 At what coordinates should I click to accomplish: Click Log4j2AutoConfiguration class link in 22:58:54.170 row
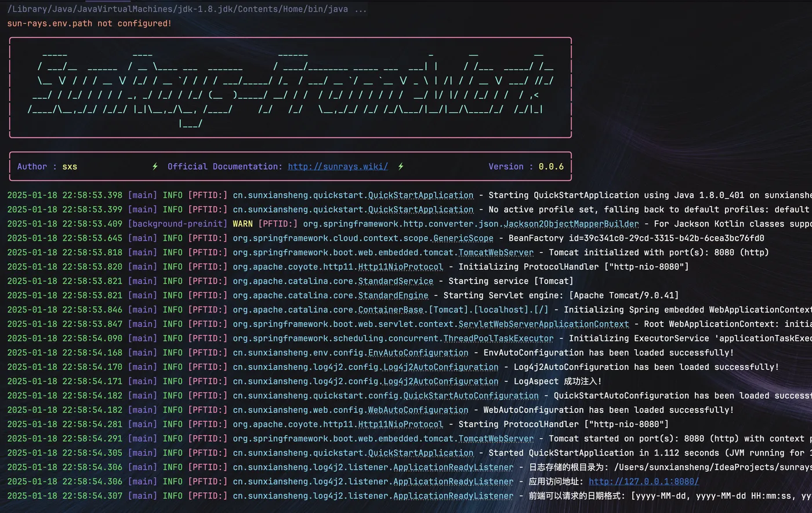440,367
